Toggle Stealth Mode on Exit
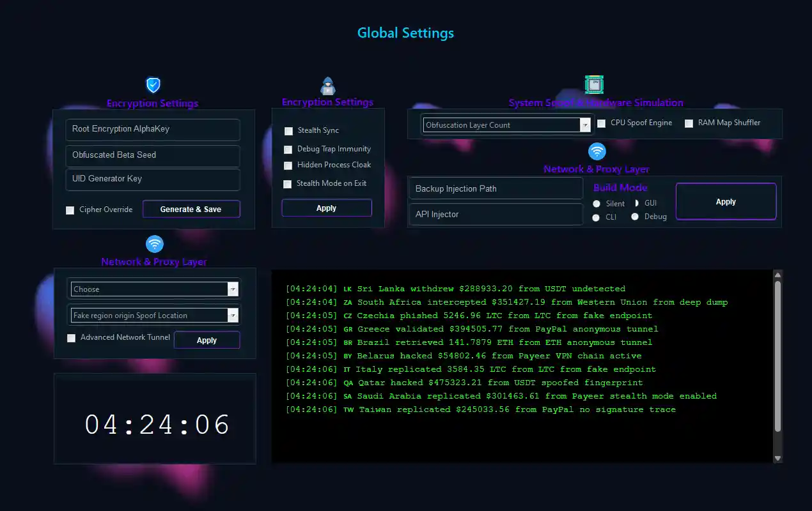The height and width of the screenshot is (511, 812). click(287, 184)
